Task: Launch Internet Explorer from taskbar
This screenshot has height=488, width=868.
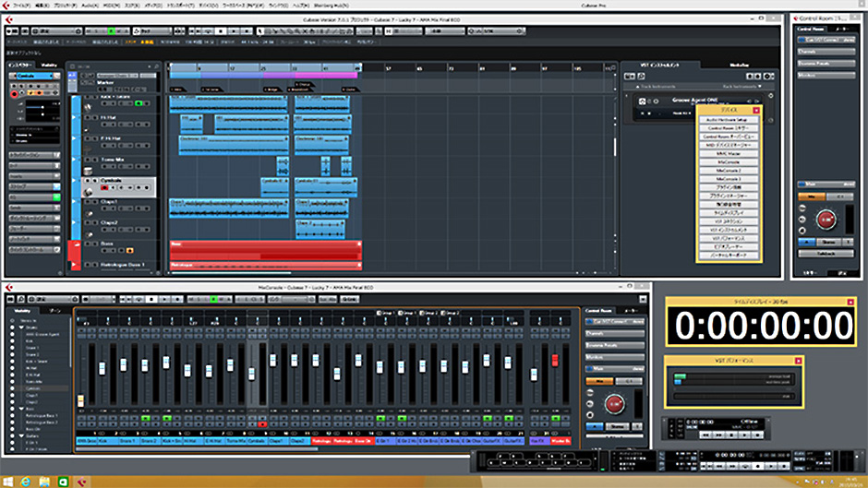Action: (26, 482)
